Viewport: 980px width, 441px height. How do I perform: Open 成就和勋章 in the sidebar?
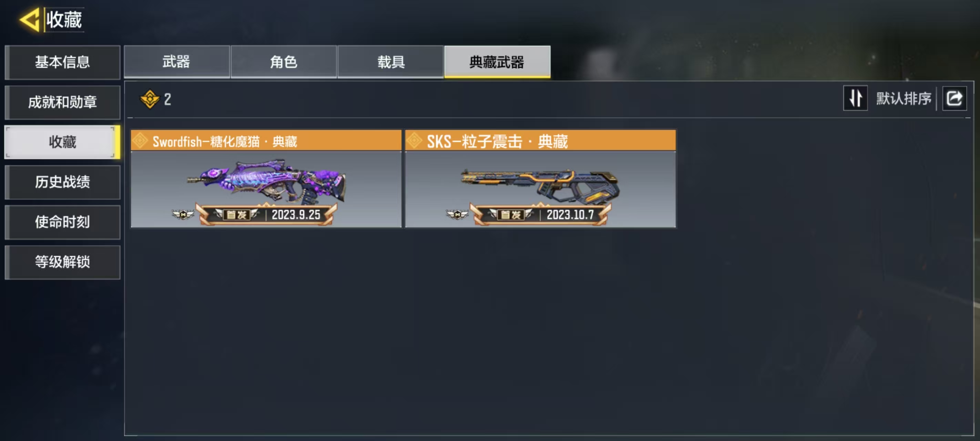(62, 102)
